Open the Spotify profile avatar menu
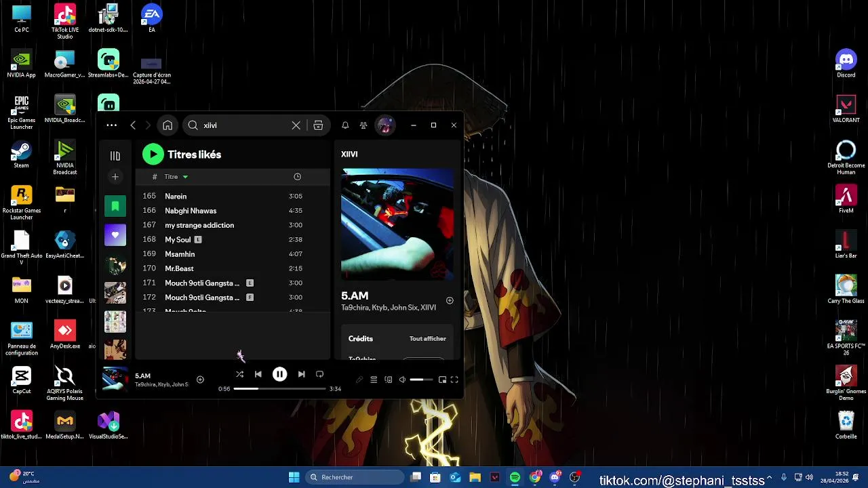The image size is (868, 488). pos(385,125)
